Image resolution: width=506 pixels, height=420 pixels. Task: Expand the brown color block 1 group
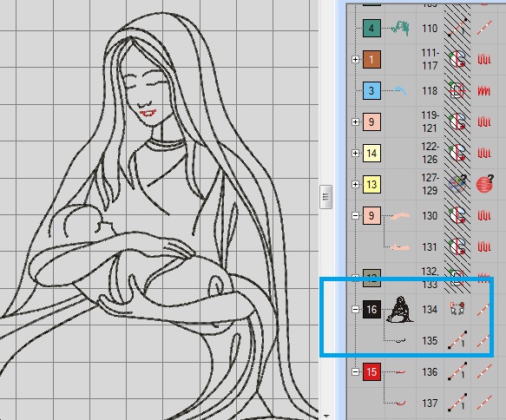(x=355, y=59)
